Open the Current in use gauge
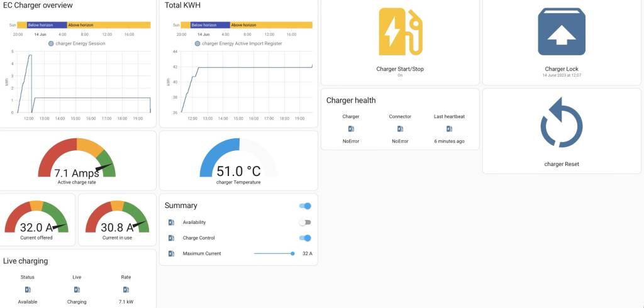Screen dimensions: 644x308 pos(117,220)
